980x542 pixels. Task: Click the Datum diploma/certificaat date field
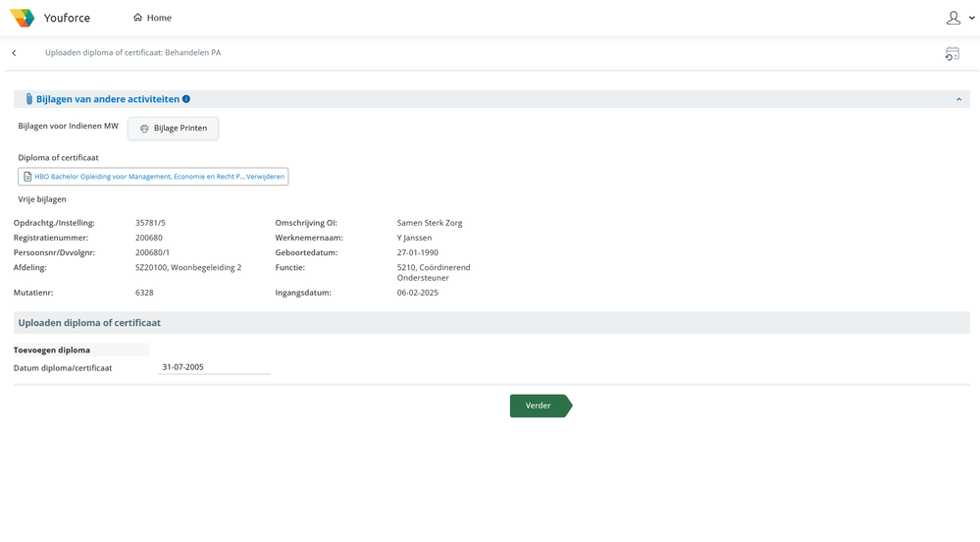[215, 367]
